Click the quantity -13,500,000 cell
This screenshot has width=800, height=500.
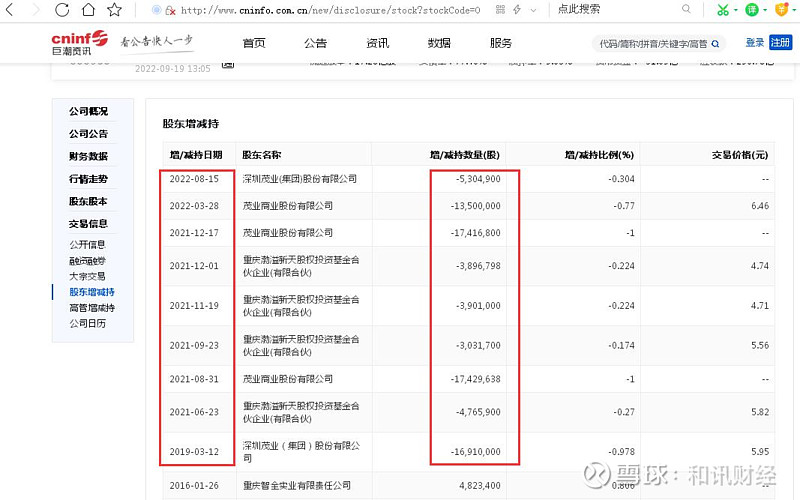tap(476, 206)
